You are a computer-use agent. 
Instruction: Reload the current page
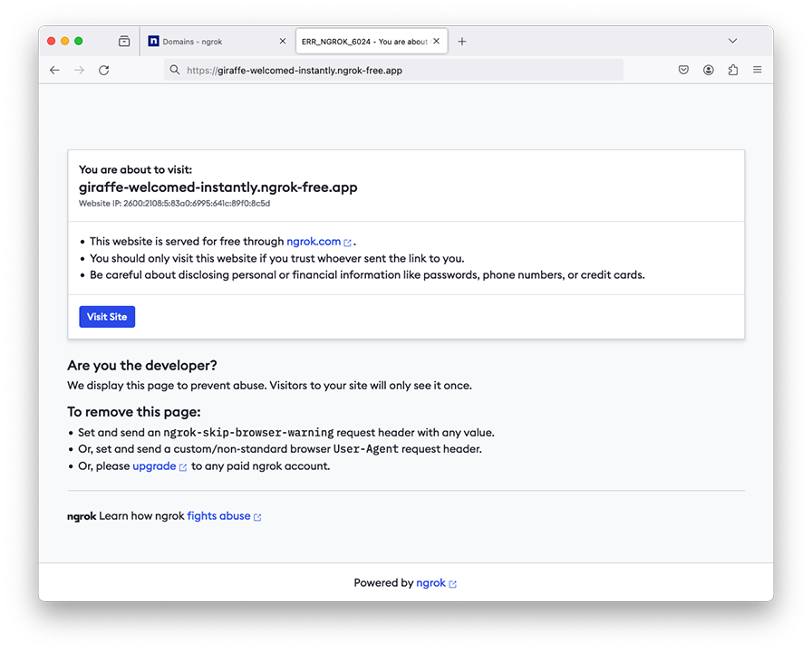click(104, 71)
